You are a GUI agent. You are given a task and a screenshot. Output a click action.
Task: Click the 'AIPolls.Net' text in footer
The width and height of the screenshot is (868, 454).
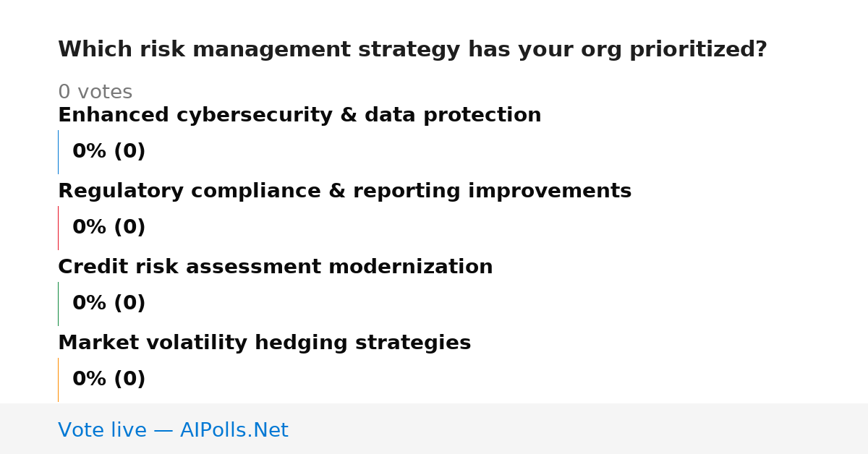click(234, 430)
